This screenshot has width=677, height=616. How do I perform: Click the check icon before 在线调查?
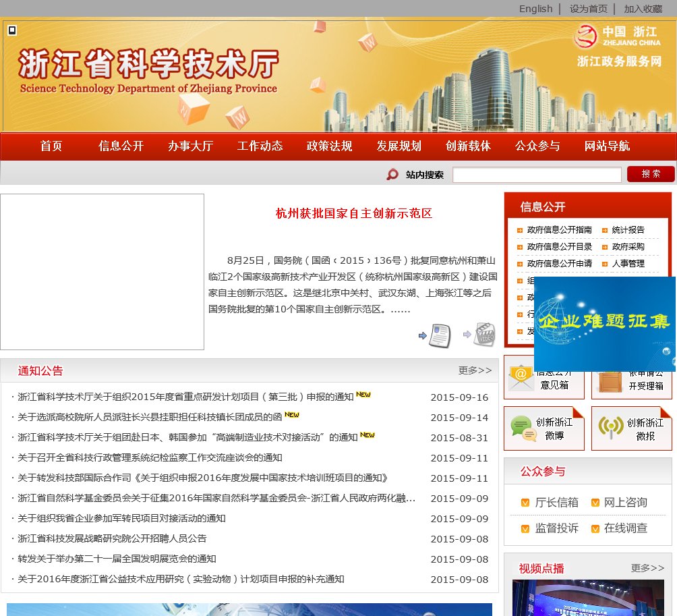tap(595, 529)
